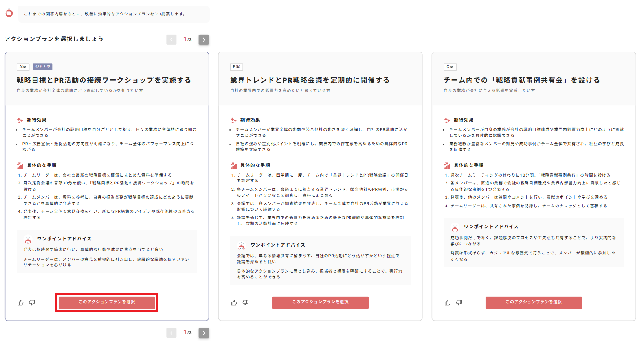Click the chatbot avatar icon at top
Image resolution: width=644 pixels, height=341 pixels.
coord(9,13)
